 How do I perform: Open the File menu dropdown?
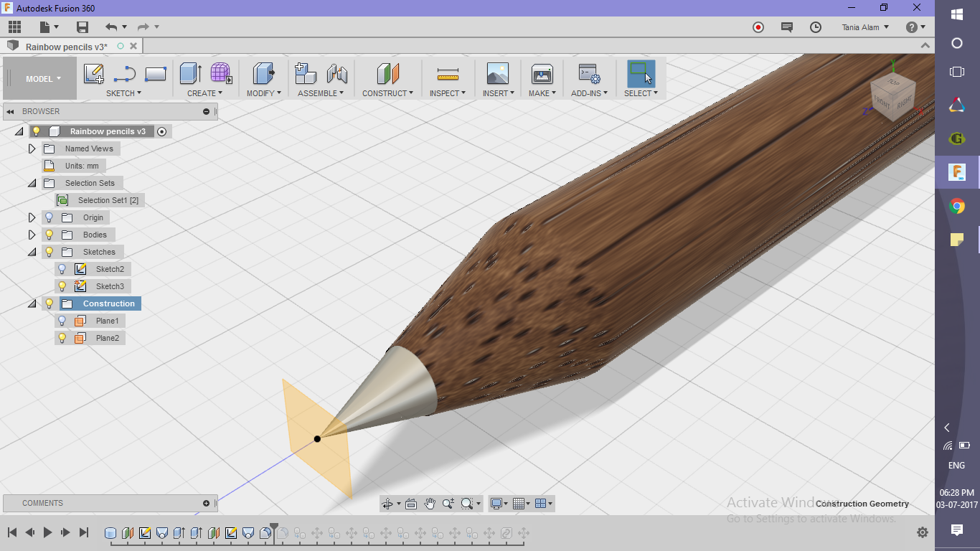pos(49,27)
